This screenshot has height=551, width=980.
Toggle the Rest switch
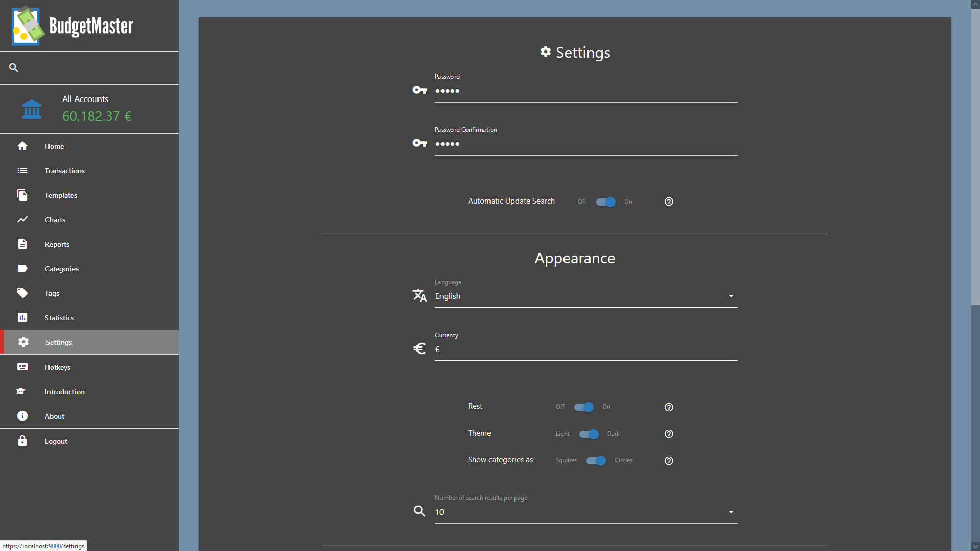(x=584, y=407)
